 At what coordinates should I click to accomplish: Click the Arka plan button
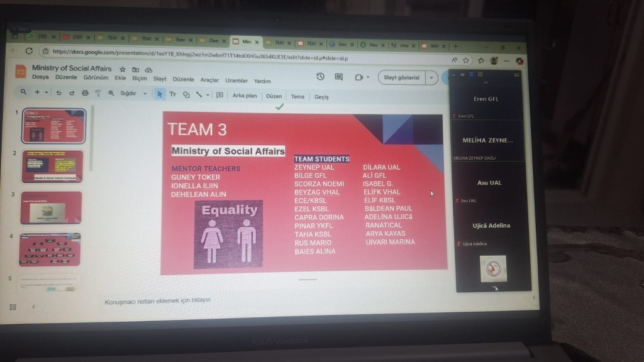245,96
